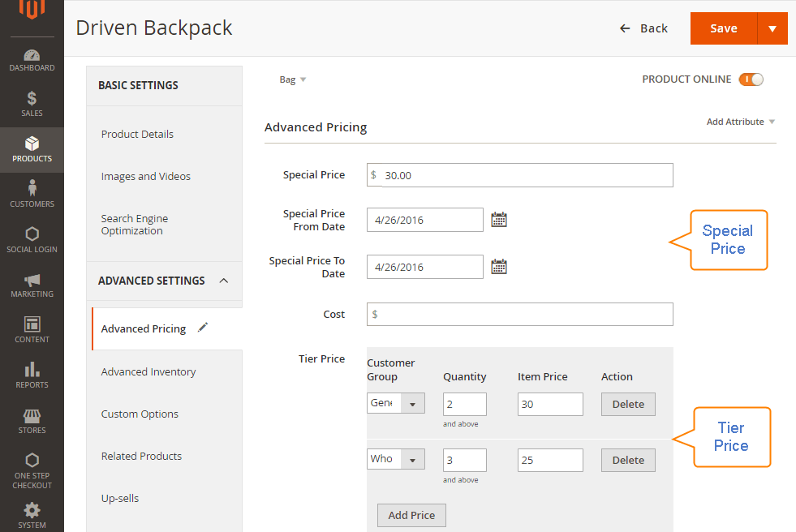This screenshot has width=796, height=532.
Task: Open the Reports bar chart icon
Action: coord(32,369)
